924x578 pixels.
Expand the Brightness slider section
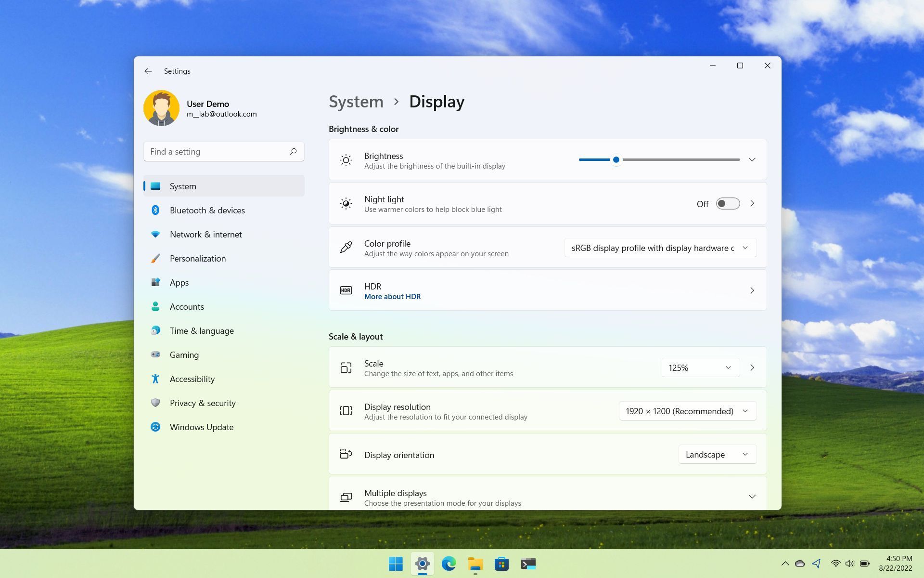[752, 160]
